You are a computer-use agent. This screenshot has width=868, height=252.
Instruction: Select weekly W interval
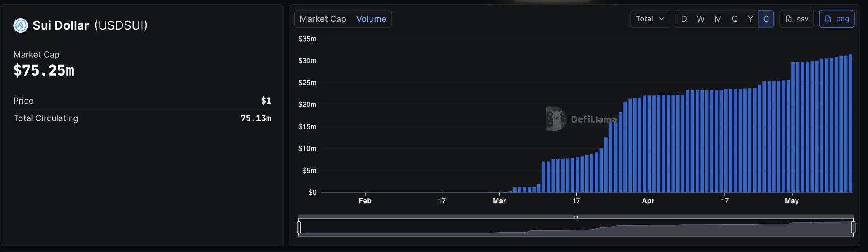pyautogui.click(x=701, y=19)
